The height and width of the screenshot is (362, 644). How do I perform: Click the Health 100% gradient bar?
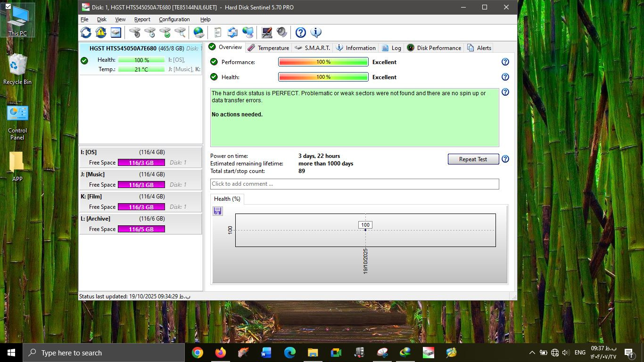click(x=323, y=77)
